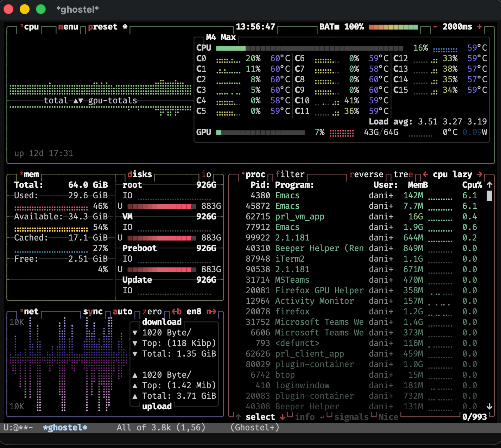
Task: Open the btop menu
Action: coord(68,27)
